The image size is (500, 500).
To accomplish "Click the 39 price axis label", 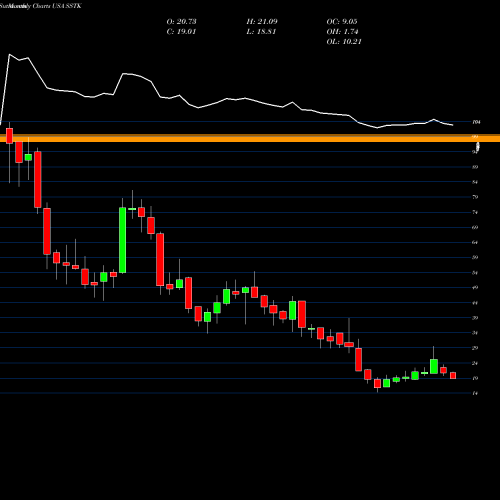I will [x=475, y=318].
